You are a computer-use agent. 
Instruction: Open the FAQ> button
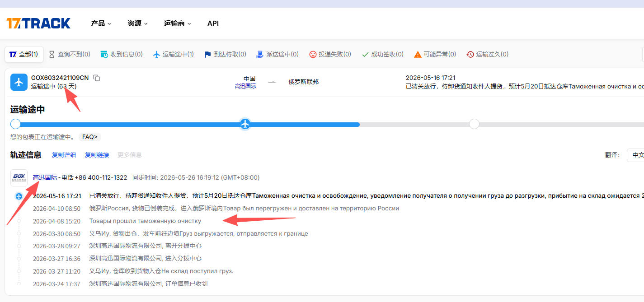(89, 137)
